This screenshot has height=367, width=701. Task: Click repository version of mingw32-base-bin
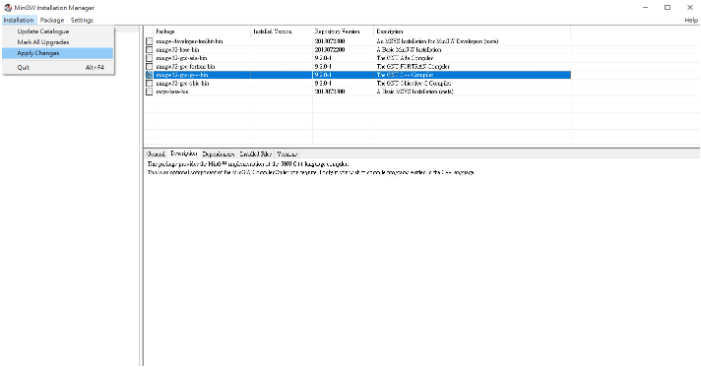pos(329,50)
